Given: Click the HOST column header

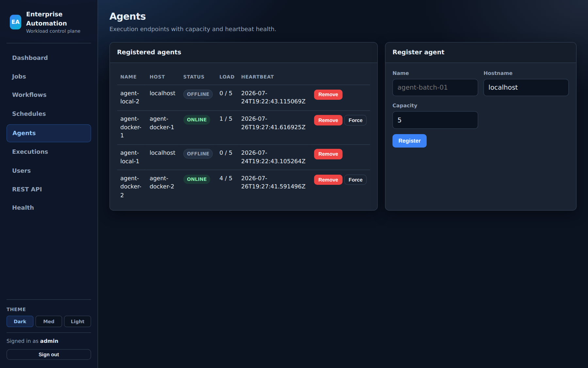Looking at the screenshot, I should 157,77.
